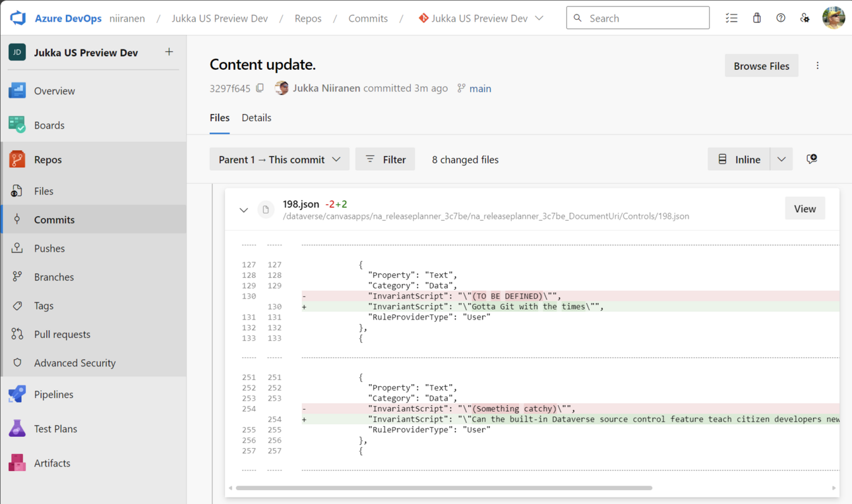This screenshot has width=852, height=504.
Task: Open the Overview section icon
Action: coord(17,91)
